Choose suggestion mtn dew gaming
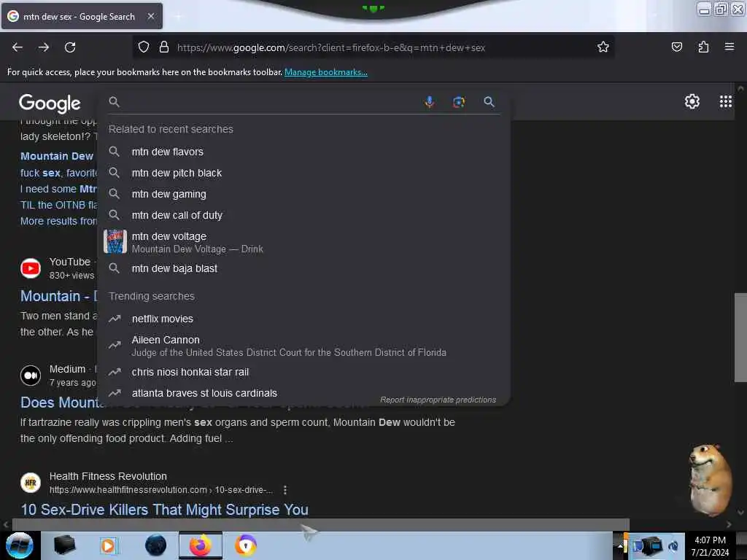Image resolution: width=747 pixels, height=560 pixels. [x=304, y=194]
